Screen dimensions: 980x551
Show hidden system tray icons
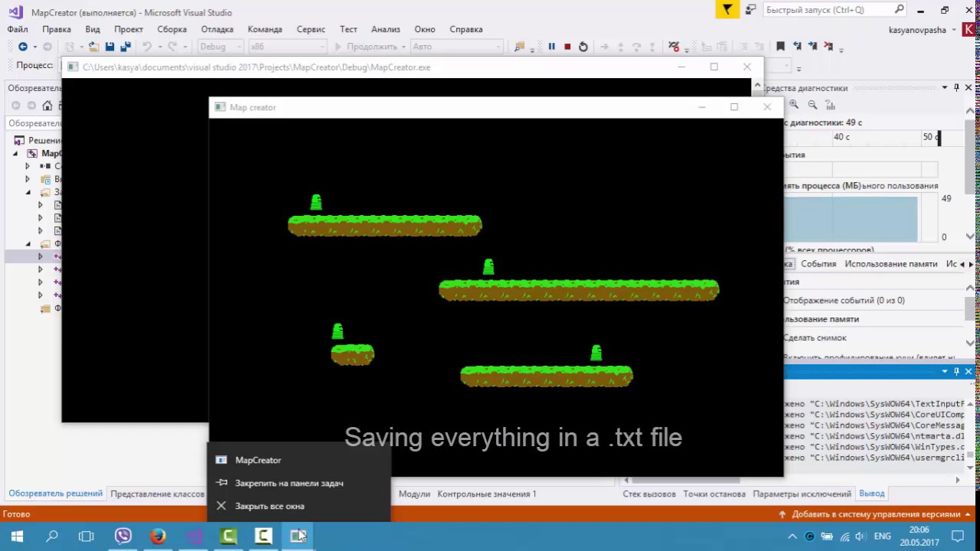793,536
